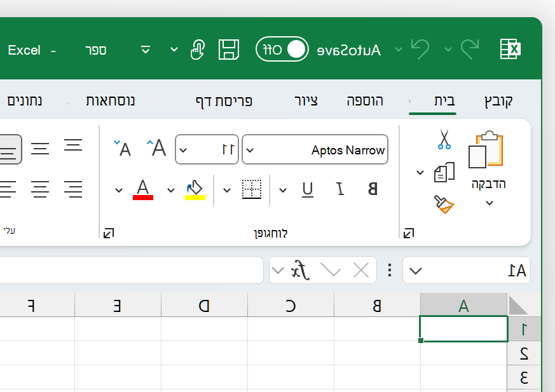Toggle Bold formatting

[x=373, y=189]
